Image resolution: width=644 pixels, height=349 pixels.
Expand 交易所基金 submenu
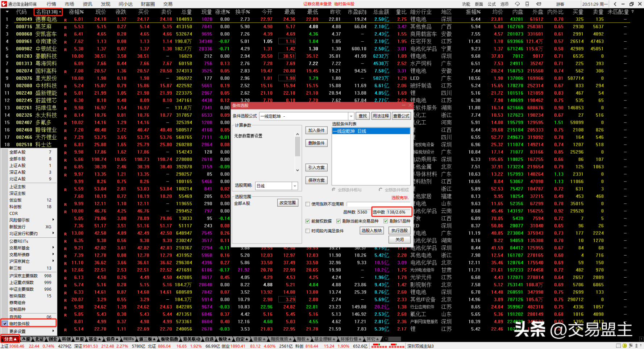(x=53, y=248)
